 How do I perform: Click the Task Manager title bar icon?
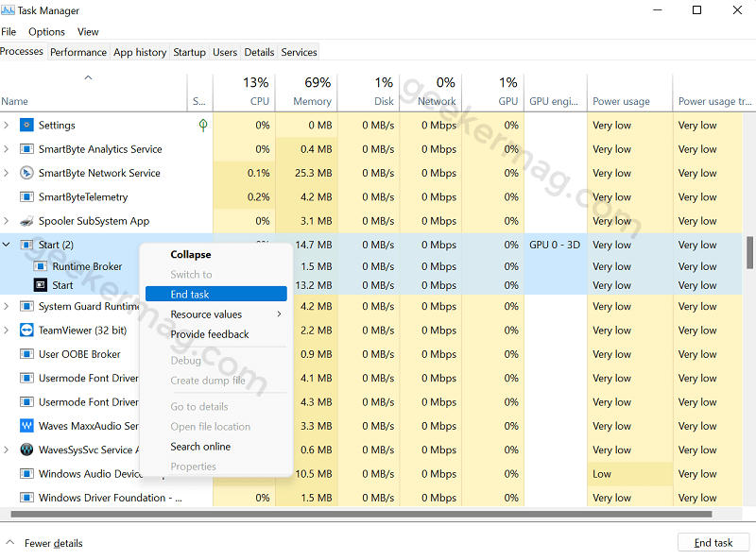coord(8,10)
